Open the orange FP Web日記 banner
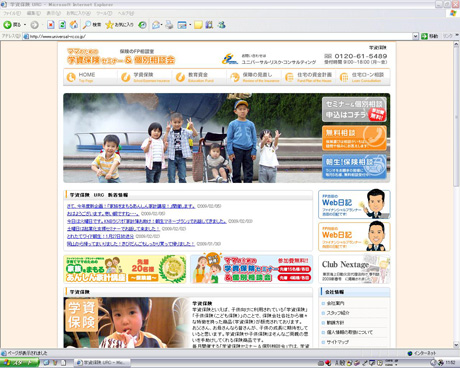The width and height of the screenshot is (460, 368). coord(354,237)
